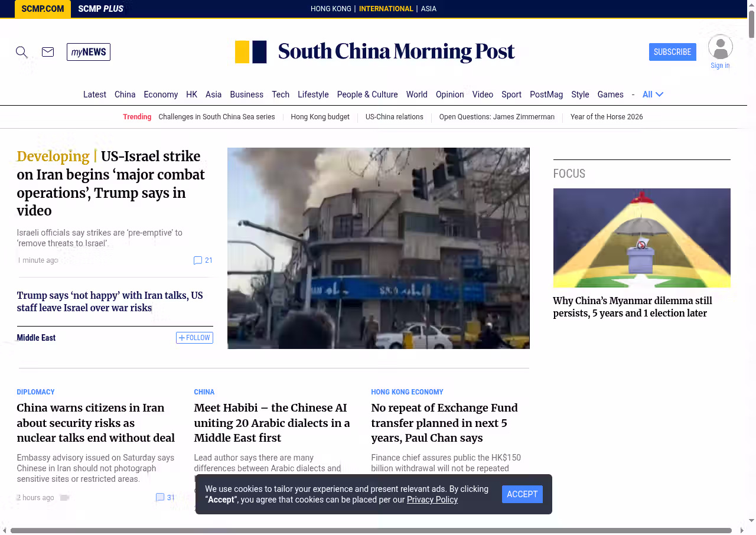Click the horizontal scrollbar at page bottom
This screenshot has height=535, width=756.
point(371,530)
